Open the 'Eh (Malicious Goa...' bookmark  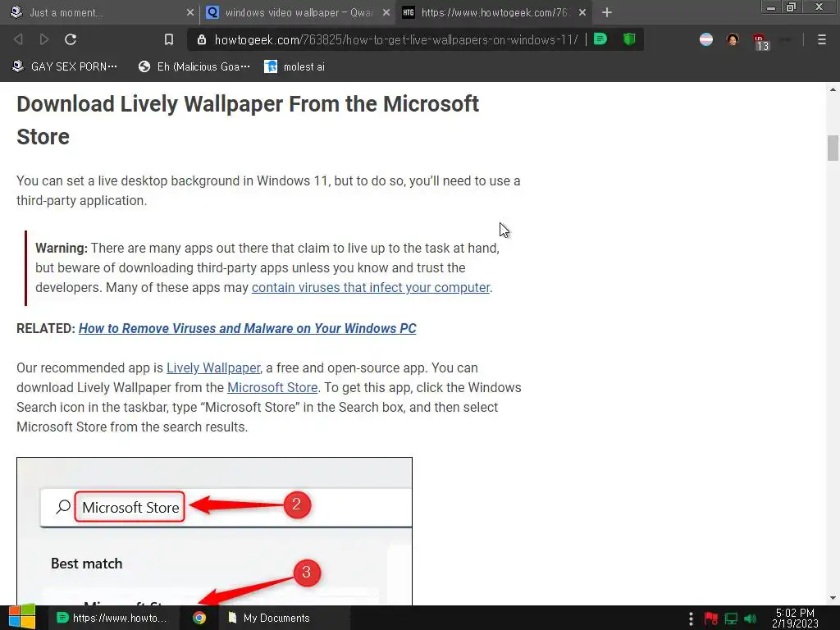(x=194, y=67)
